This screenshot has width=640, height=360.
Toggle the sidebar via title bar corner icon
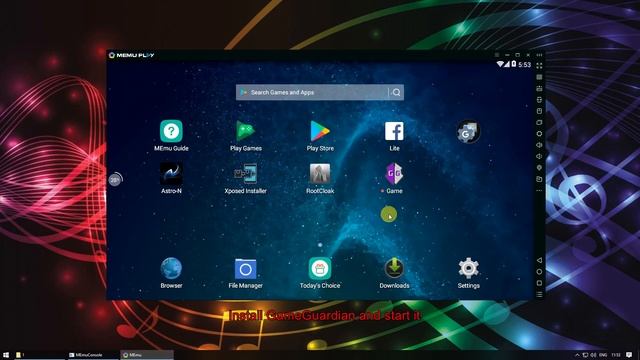click(539, 55)
